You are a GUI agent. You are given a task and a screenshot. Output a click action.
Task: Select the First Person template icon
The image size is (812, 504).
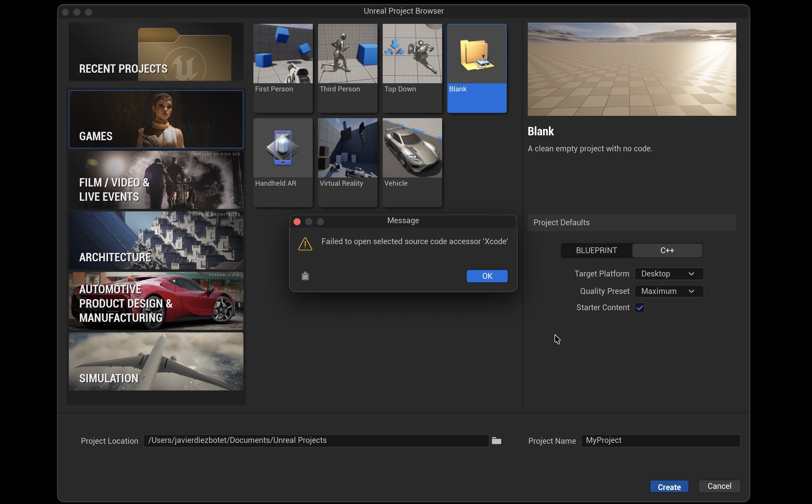pyautogui.click(x=283, y=53)
